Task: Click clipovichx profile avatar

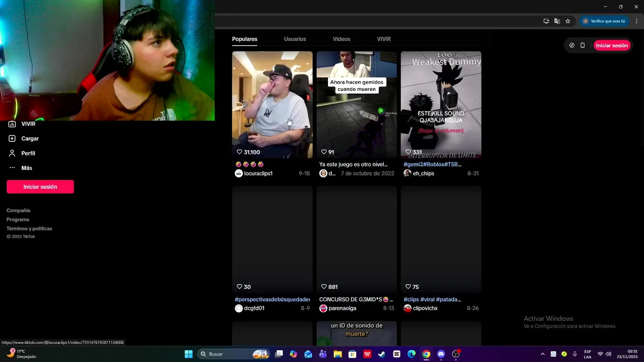Action: [x=408, y=308]
